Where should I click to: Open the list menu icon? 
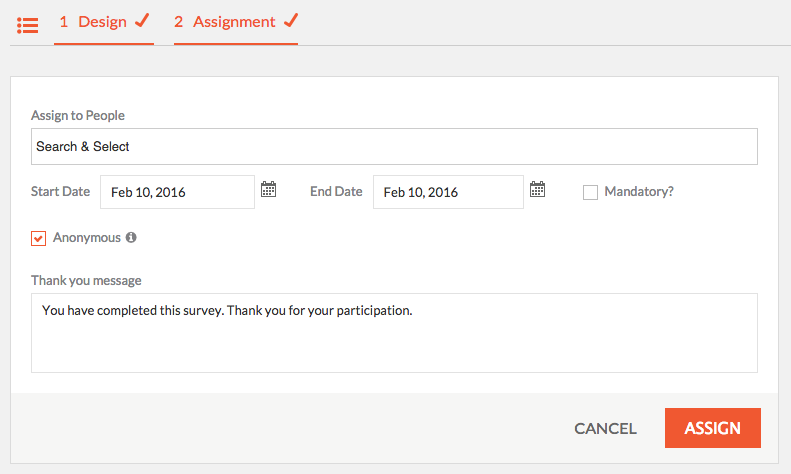point(28,25)
